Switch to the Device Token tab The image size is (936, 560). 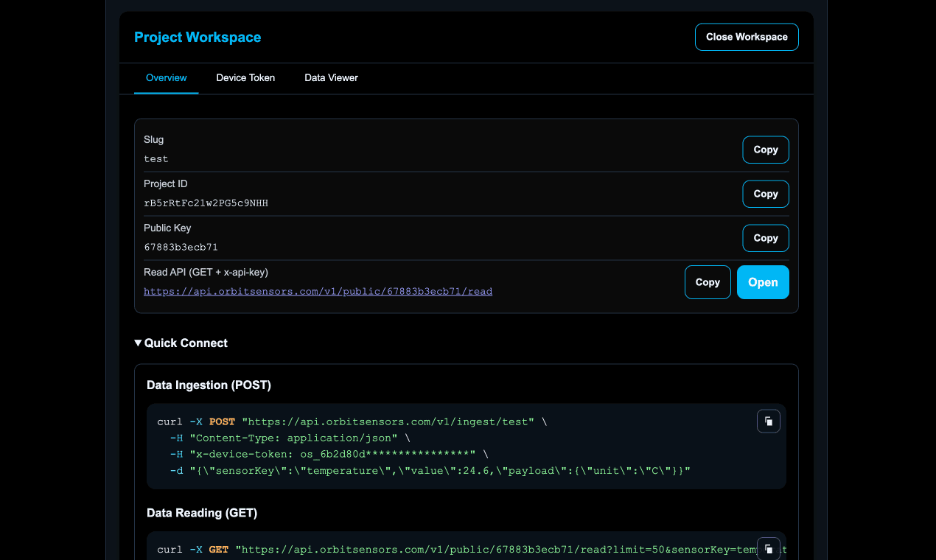(245, 77)
